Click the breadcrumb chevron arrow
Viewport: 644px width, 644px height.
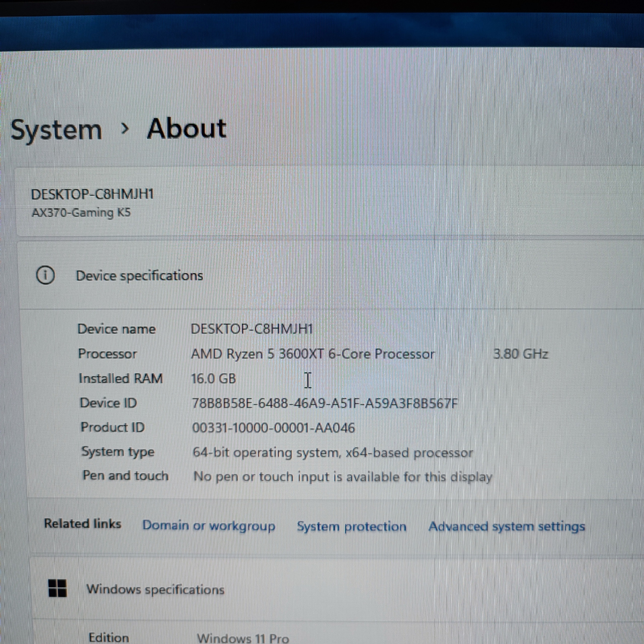(x=125, y=128)
